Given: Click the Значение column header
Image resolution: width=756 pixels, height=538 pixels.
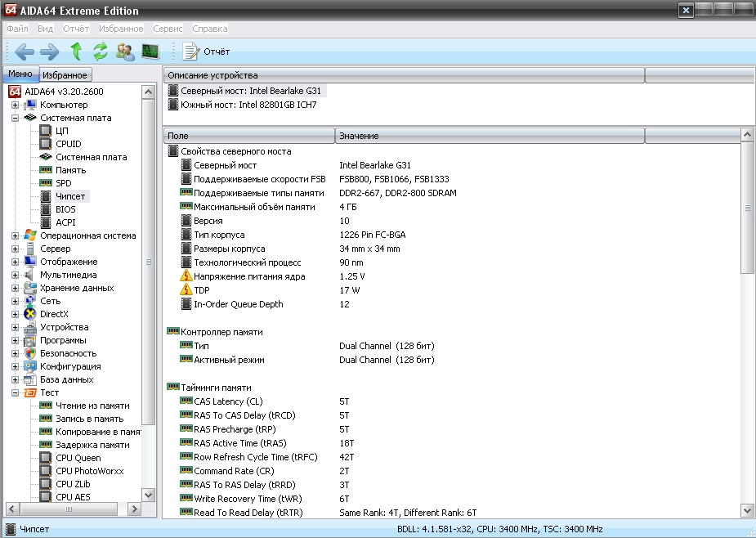Looking at the screenshot, I should [x=490, y=136].
